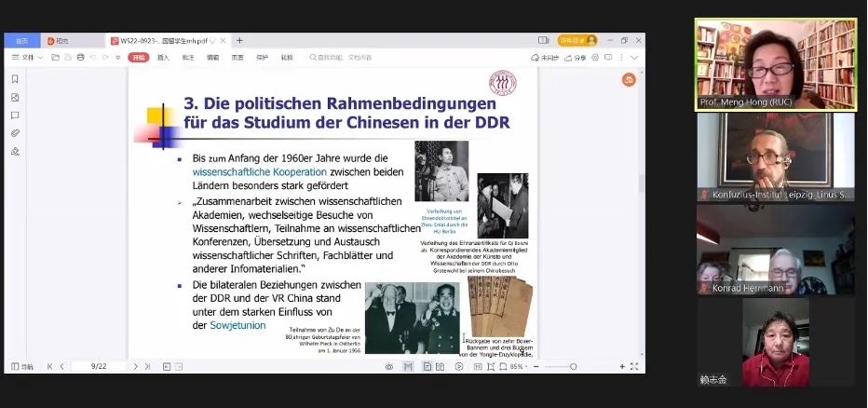Viewport: 868px width, 408px height.
Task: Click the PDF vertical scrollbar thumb
Action: click(x=642, y=183)
